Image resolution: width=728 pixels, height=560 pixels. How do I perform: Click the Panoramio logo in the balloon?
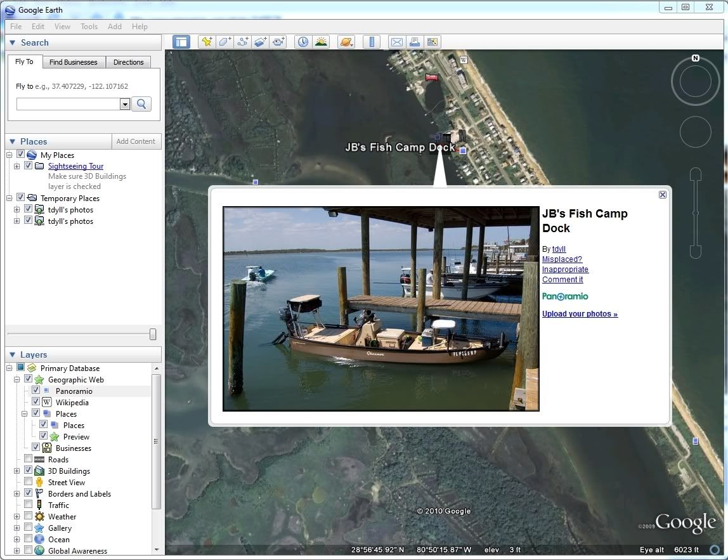point(564,296)
